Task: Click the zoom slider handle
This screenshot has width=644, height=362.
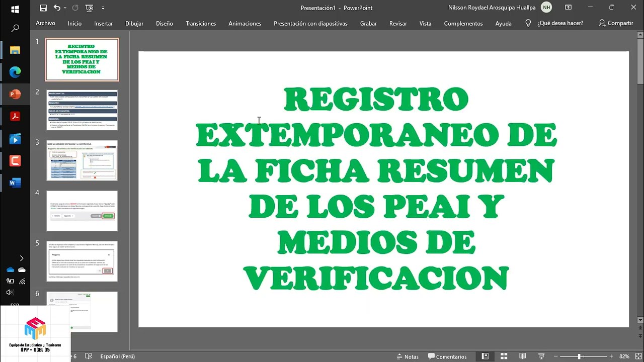Action: [x=580, y=356]
